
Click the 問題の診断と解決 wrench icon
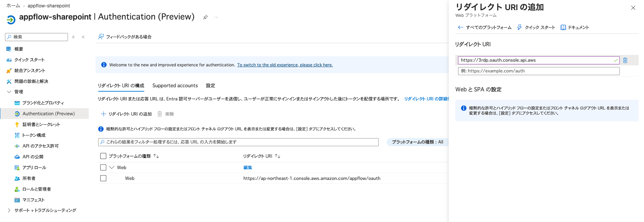point(9,82)
